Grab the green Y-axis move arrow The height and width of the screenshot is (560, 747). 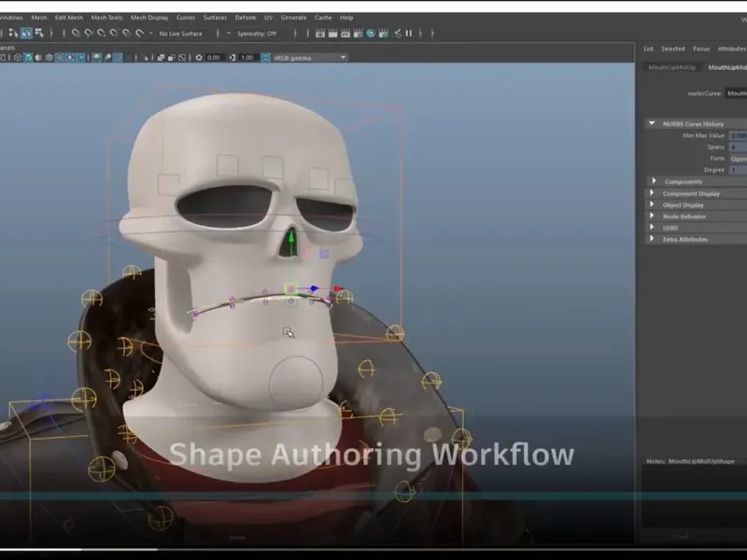pos(291,237)
